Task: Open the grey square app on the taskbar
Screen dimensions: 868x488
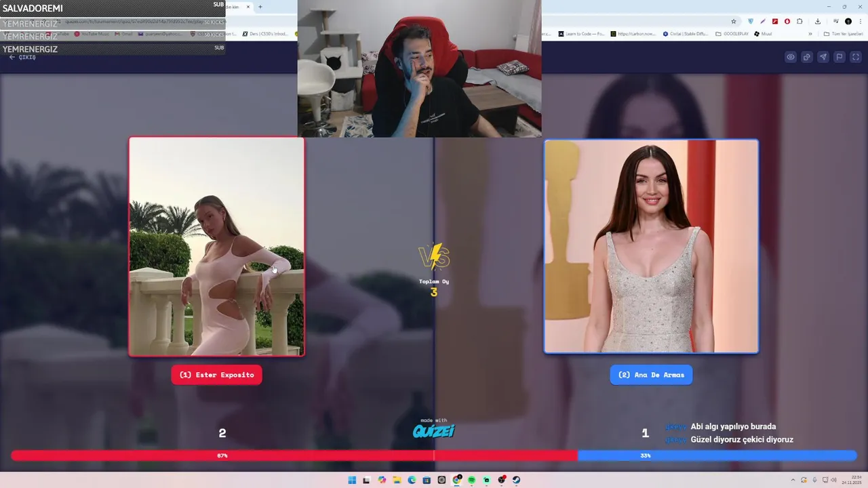Action: click(441, 480)
